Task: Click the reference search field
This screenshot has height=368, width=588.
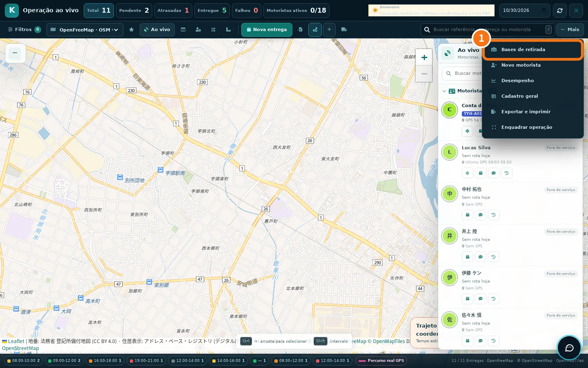Action: click(488, 29)
